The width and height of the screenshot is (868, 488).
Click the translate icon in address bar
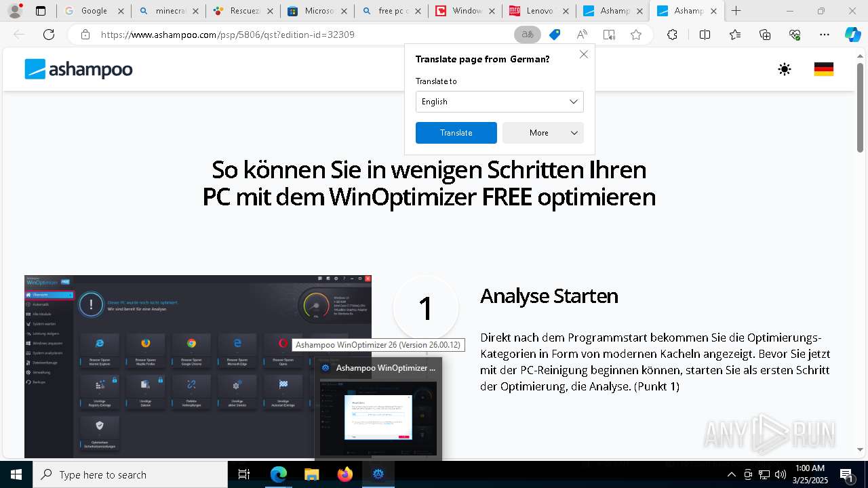point(528,35)
